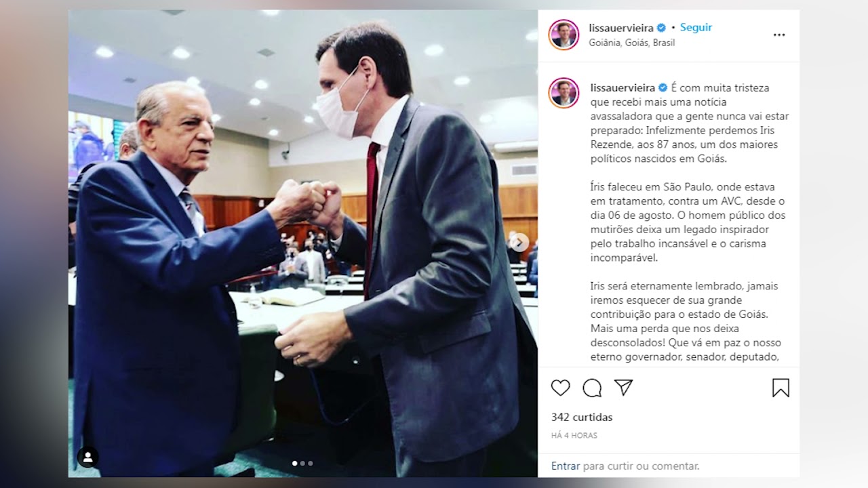Select the third carousel dot indicator

311,464
